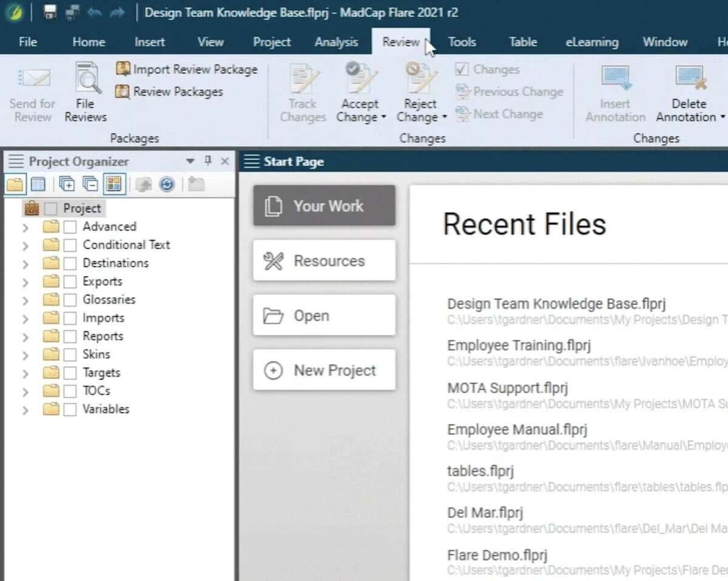The image size is (728, 581).
Task: Click Expand All icon in organizer toolbar
Action: (67, 184)
